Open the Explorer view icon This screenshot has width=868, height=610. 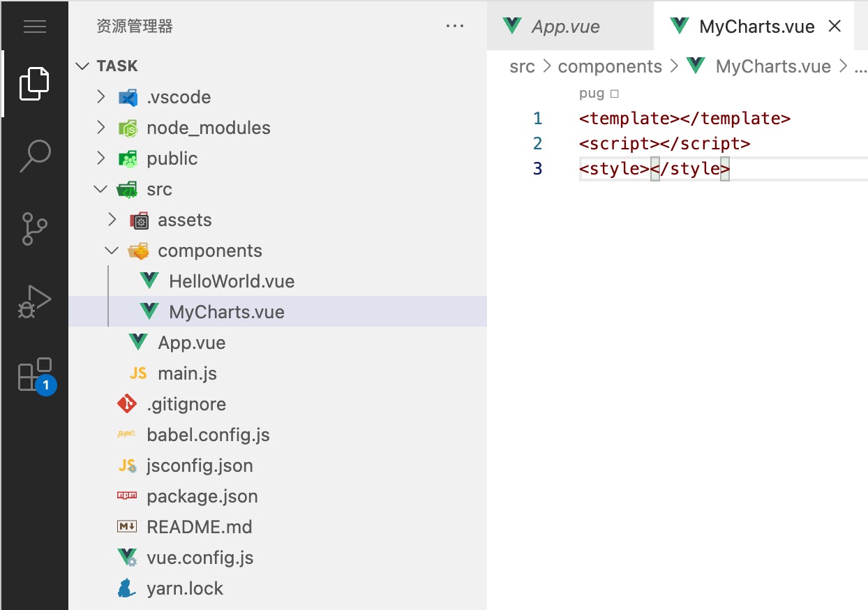(34, 84)
